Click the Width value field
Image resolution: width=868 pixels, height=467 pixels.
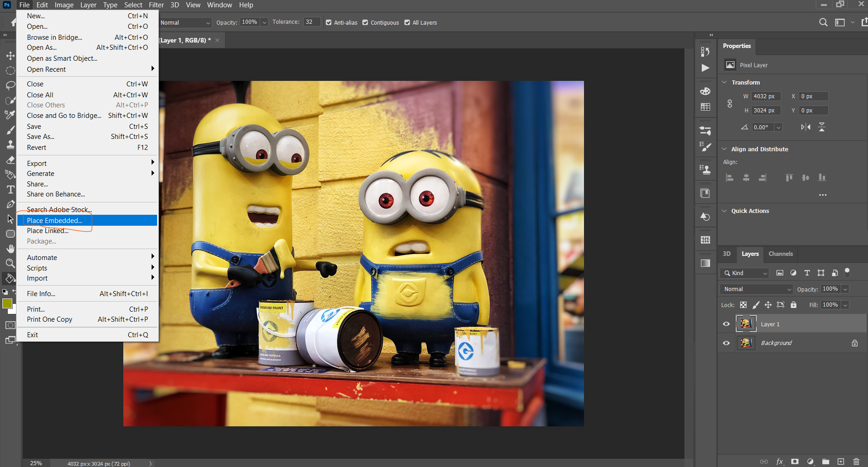[x=766, y=96]
